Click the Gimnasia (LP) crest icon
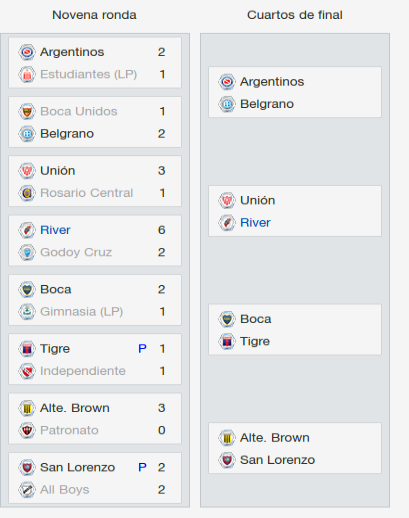Viewport: 409px width, 518px height. pos(27,312)
